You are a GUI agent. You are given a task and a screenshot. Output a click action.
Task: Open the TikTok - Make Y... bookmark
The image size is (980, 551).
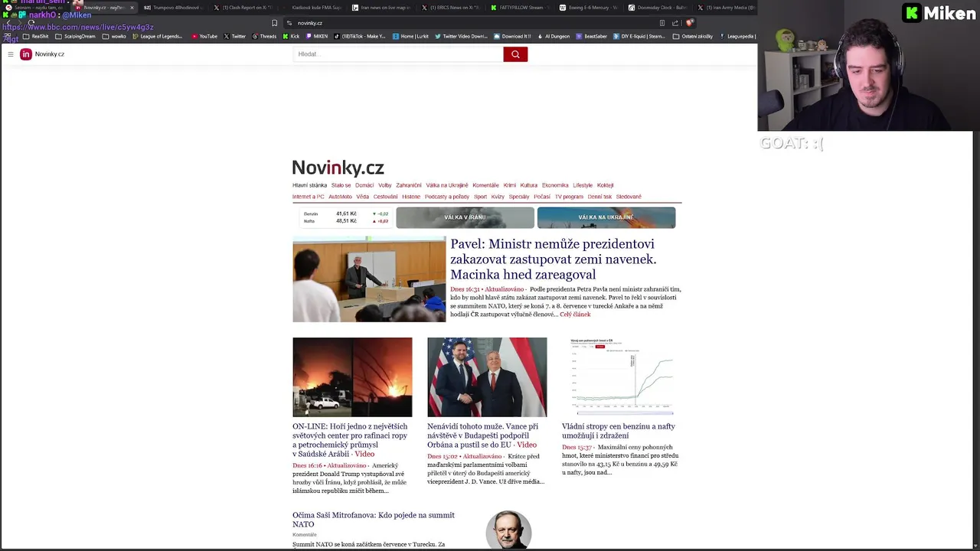(x=360, y=36)
